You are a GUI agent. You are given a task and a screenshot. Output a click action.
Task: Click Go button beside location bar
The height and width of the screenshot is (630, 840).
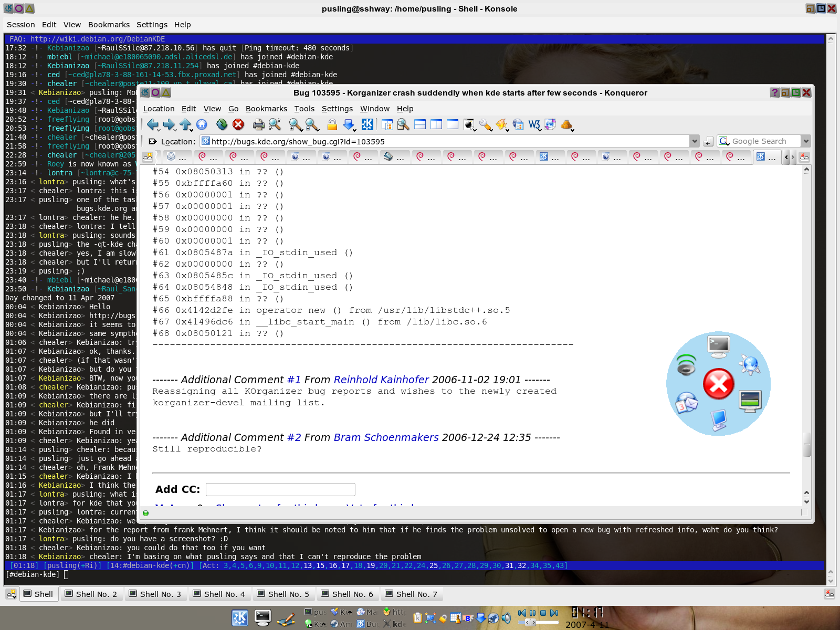pyautogui.click(x=708, y=141)
